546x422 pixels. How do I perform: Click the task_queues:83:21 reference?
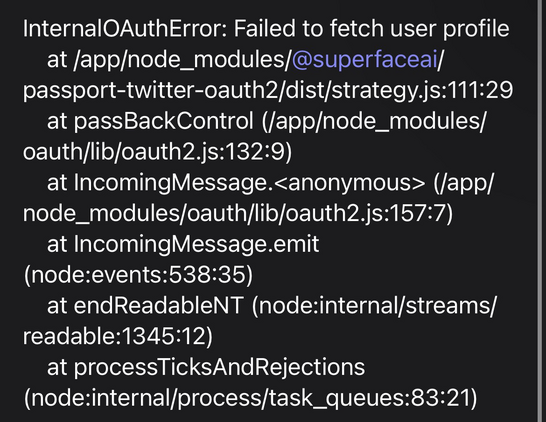[370, 398]
